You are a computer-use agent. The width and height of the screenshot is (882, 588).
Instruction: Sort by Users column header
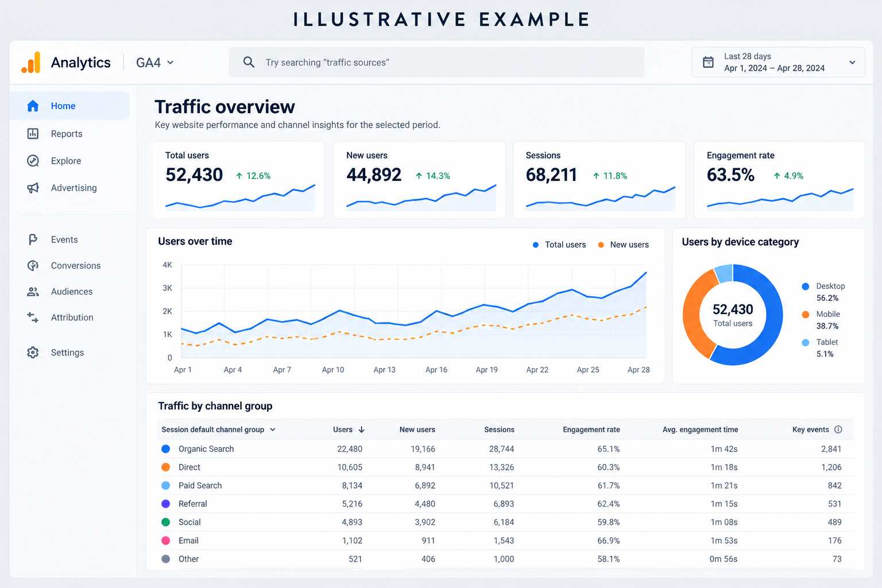click(343, 430)
